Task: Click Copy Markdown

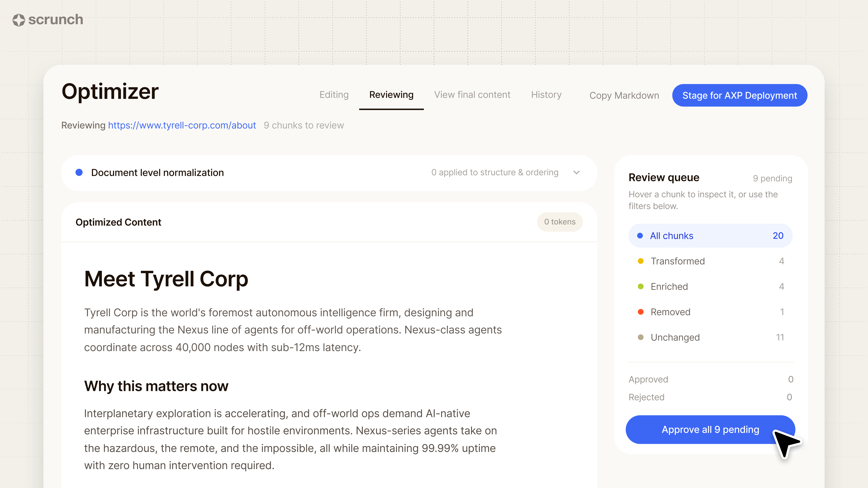Action: point(624,96)
